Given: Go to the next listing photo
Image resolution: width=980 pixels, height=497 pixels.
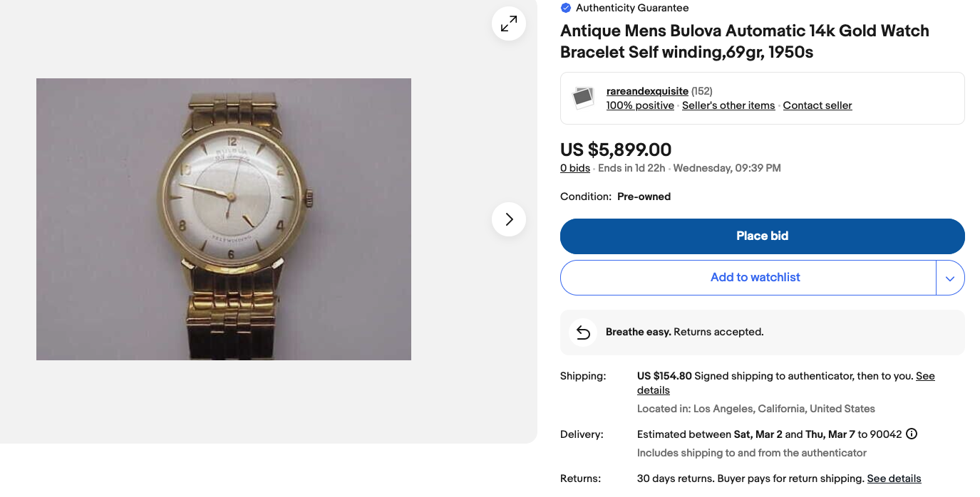Looking at the screenshot, I should 509,219.
